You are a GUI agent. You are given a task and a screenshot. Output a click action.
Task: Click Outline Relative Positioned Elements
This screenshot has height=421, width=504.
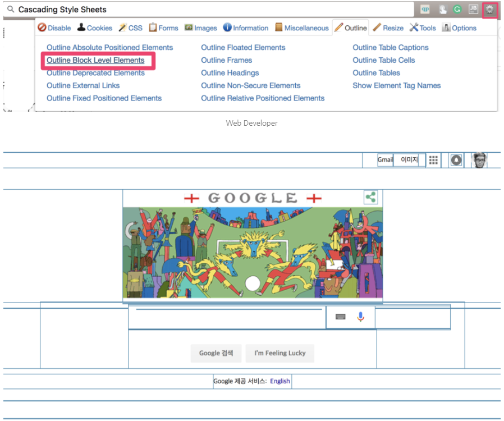[263, 98]
